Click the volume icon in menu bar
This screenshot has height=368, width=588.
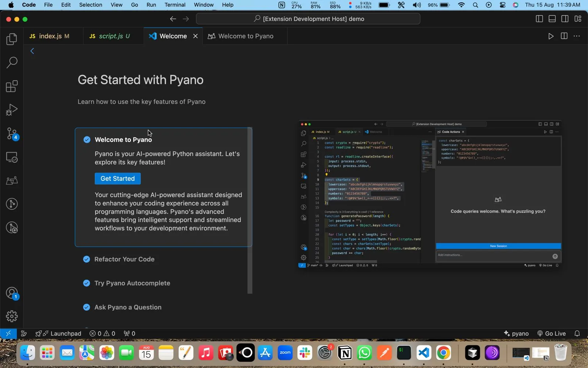(417, 5)
